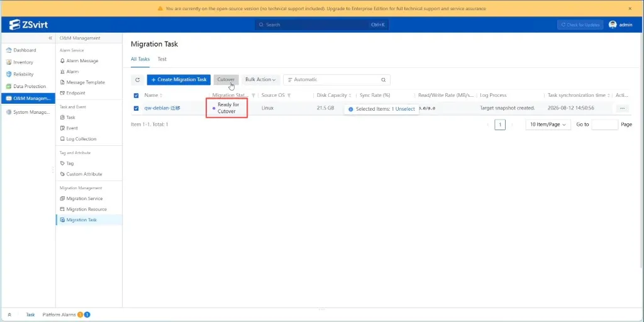Click Create Migration Task button

pyautogui.click(x=179, y=80)
